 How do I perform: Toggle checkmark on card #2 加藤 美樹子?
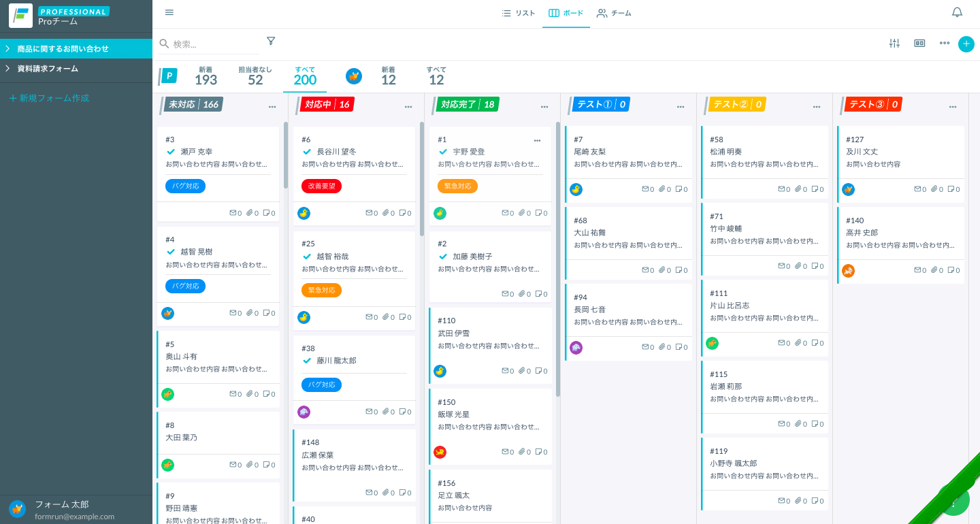[x=443, y=257]
